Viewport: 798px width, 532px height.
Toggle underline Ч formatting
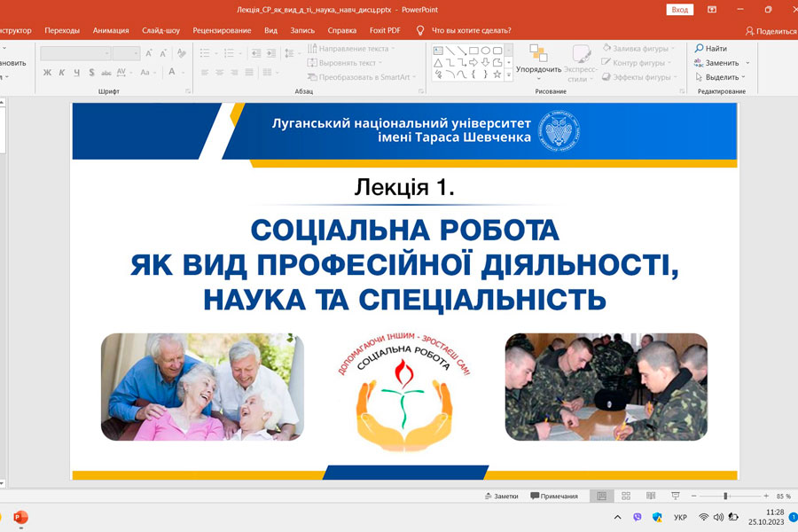(76, 73)
